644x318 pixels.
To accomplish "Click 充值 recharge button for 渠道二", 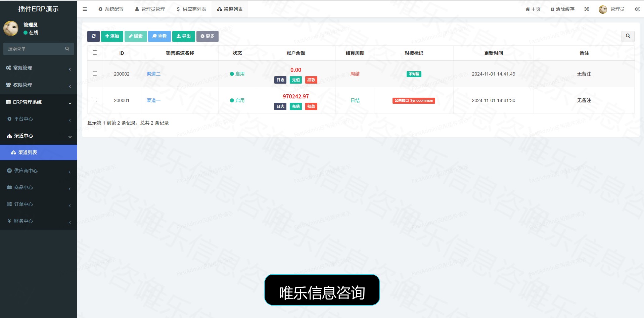I will pos(296,80).
